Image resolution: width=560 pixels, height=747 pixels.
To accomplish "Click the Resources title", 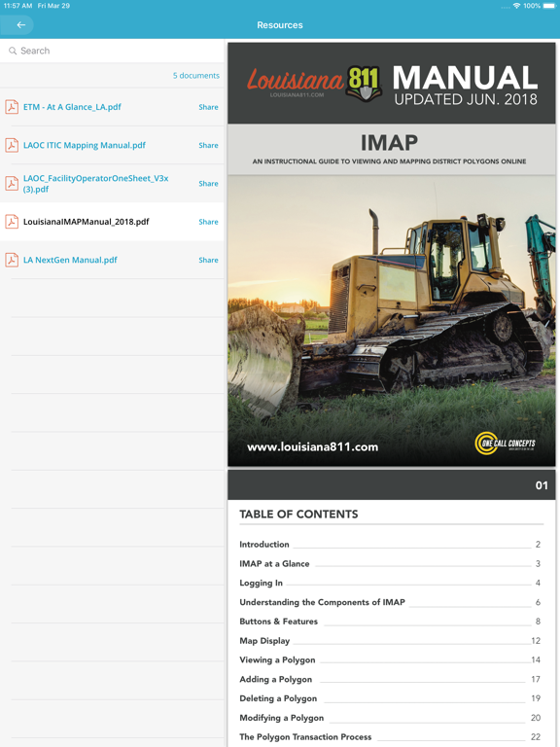I will coord(280,24).
